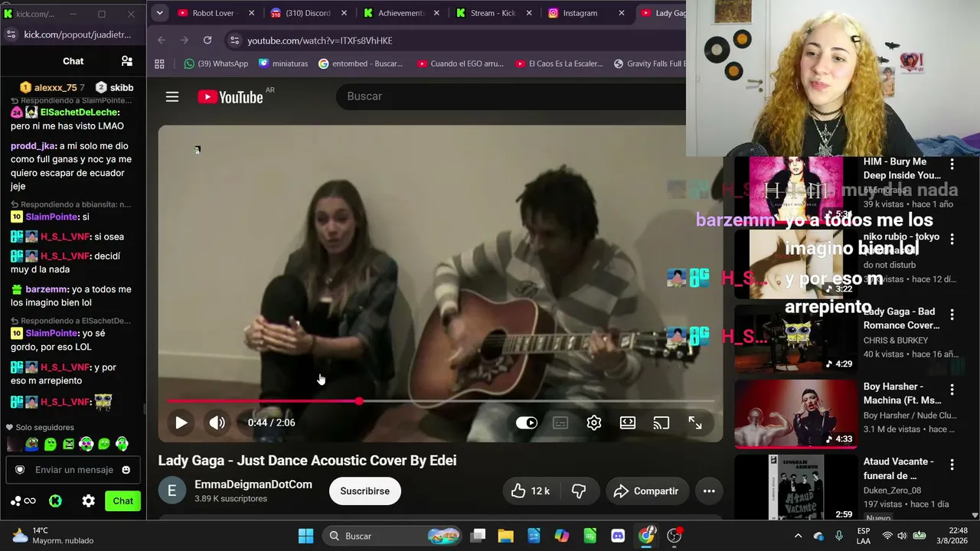Open EmmaDeigmanDotCom channel avatar
The height and width of the screenshot is (551, 980).
coord(172,491)
